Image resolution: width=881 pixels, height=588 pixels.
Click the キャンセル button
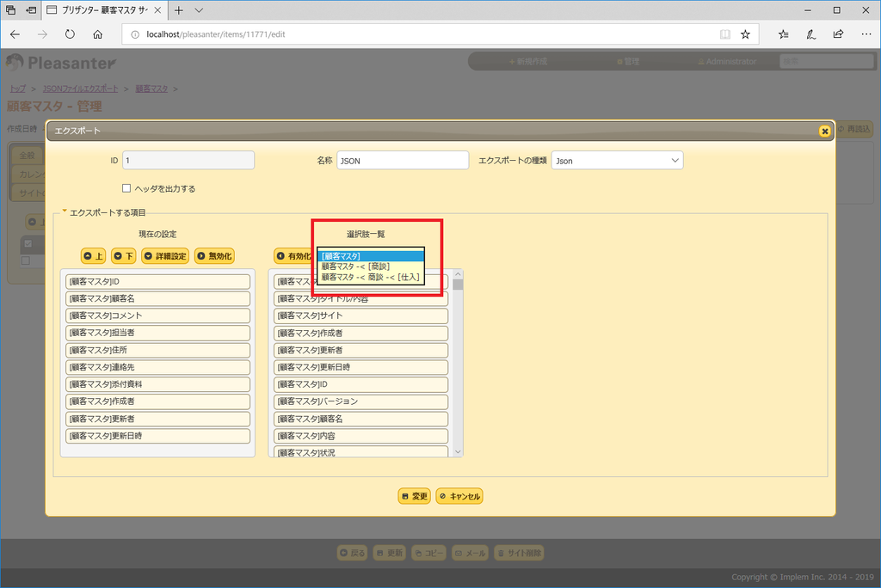(459, 497)
